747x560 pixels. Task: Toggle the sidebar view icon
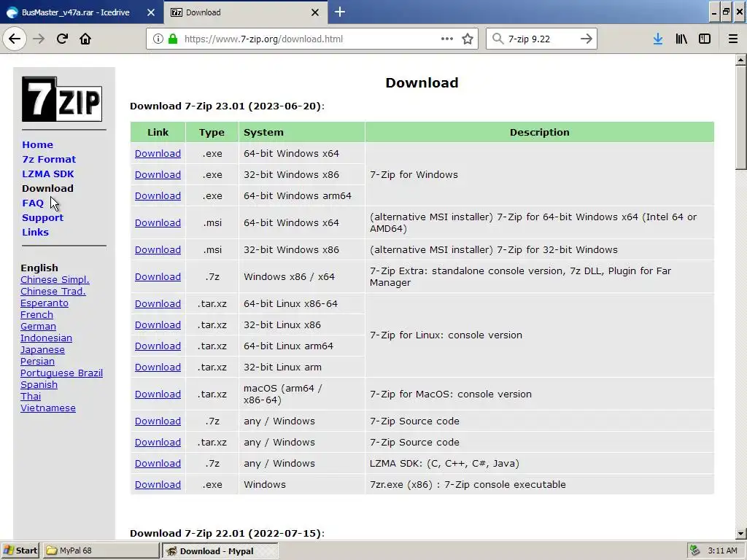(705, 39)
